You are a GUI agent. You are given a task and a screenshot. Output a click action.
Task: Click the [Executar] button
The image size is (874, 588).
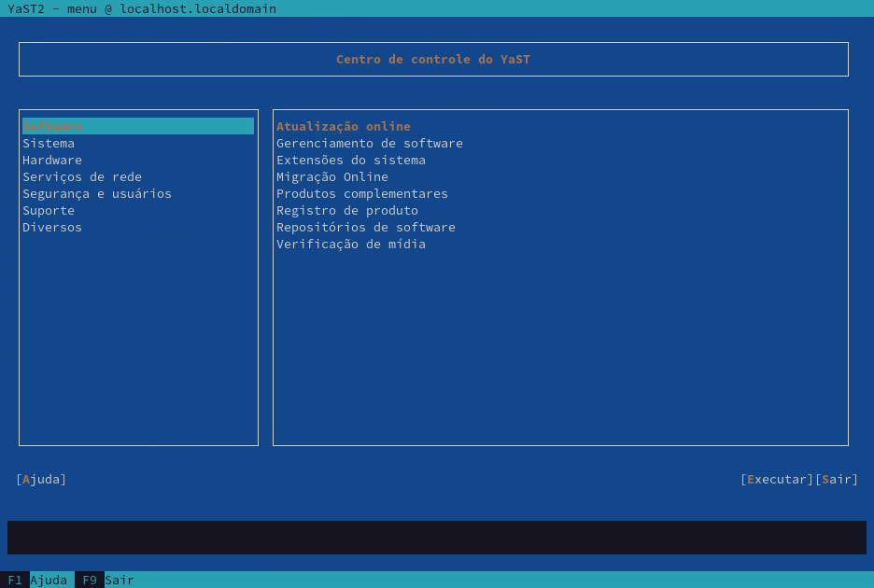pyautogui.click(x=777, y=480)
